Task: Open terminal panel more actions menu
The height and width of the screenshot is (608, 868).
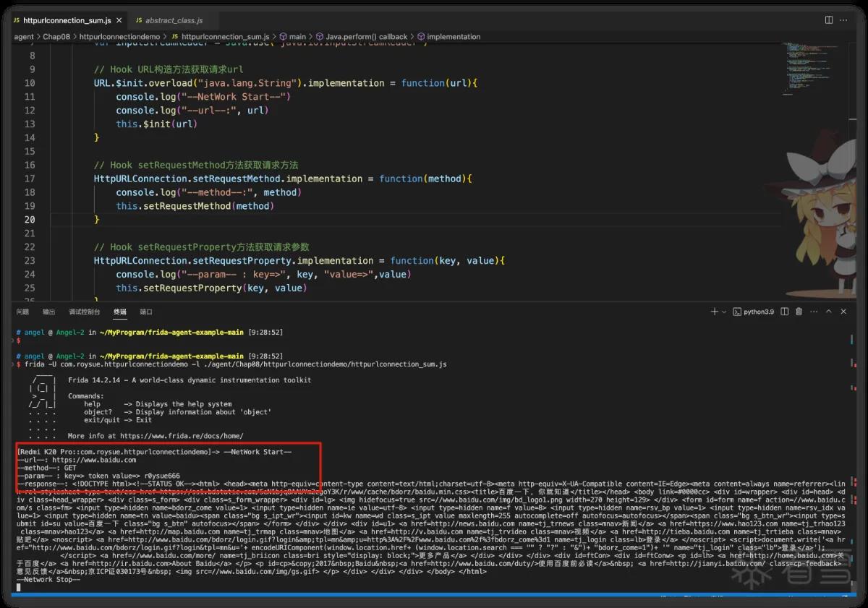Action: tap(814, 312)
